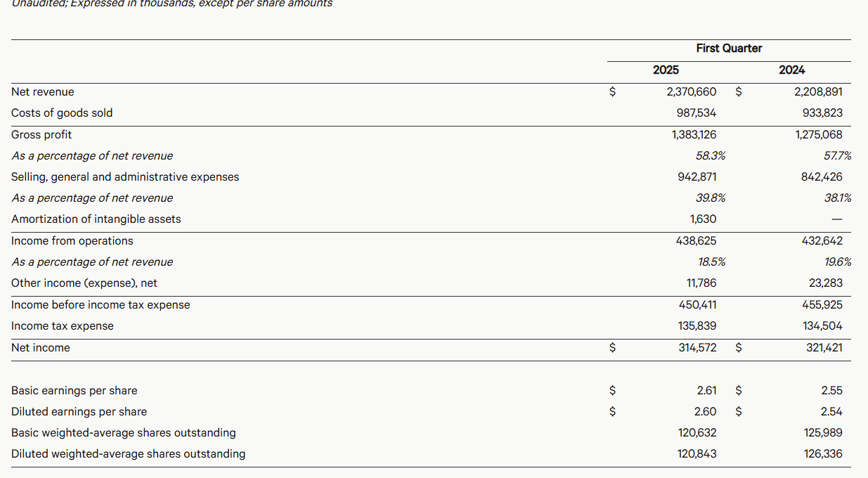Select the 2.54 diluted earnings value

pyautogui.click(x=831, y=412)
